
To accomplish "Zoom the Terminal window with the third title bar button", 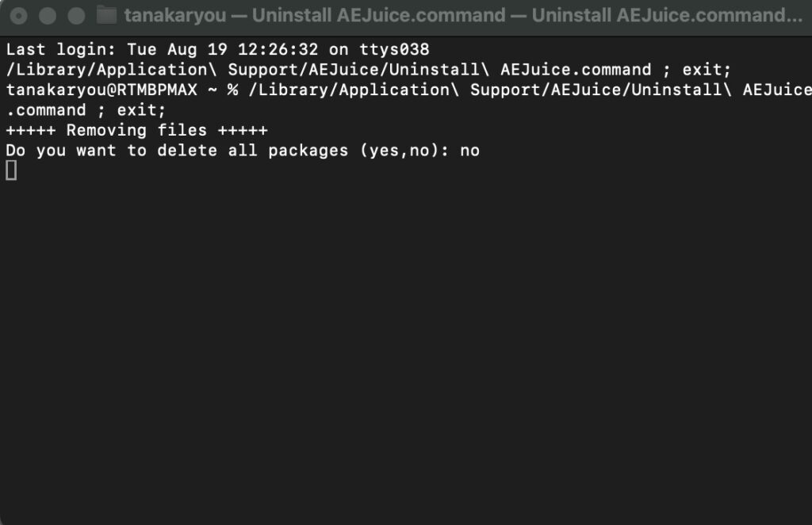I will (77, 16).
